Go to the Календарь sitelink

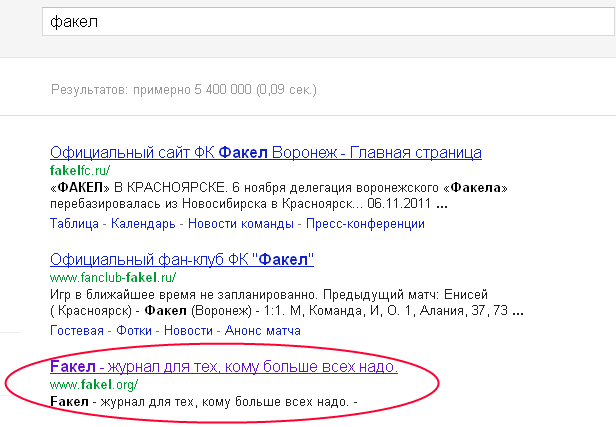click(x=143, y=223)
